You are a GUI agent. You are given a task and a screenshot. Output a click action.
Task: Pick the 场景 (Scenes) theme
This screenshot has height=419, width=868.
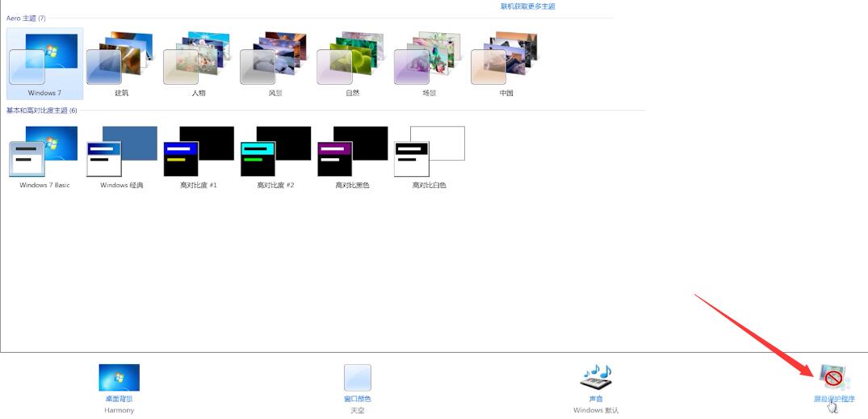pos(429,61)
